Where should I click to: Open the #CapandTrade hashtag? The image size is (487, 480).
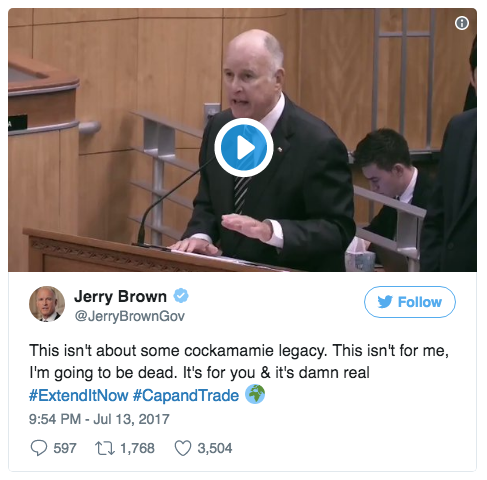click(186, 395)
